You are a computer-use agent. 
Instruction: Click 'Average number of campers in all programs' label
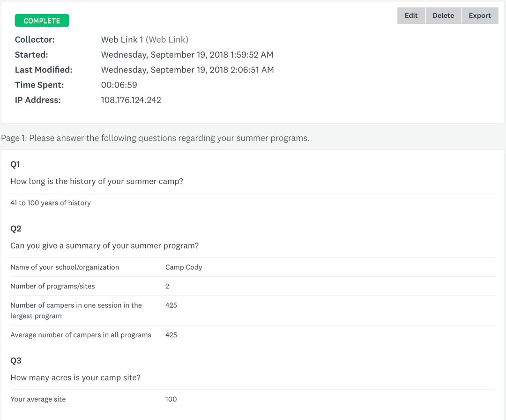click(x=81, y=335)
